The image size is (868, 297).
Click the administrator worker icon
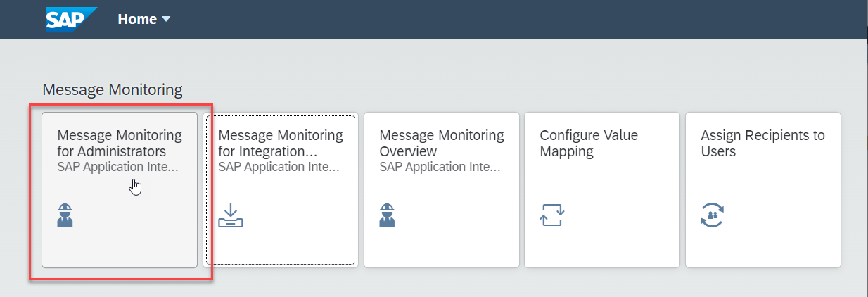tap(65, 215)
